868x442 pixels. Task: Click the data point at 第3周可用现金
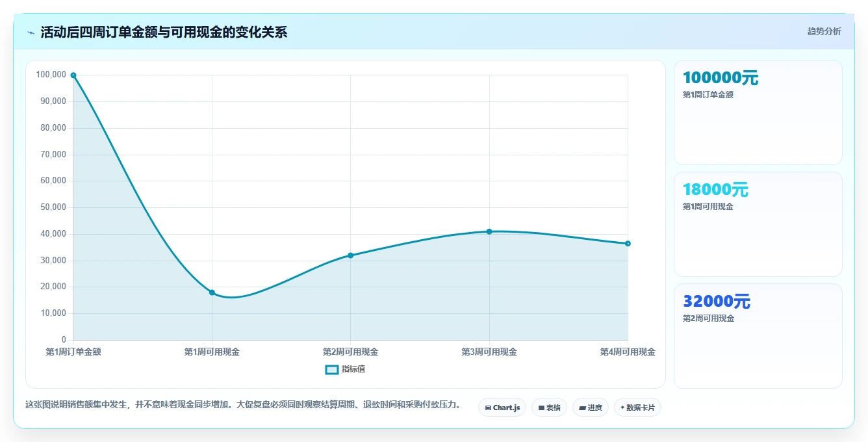(x=489, y=231)
